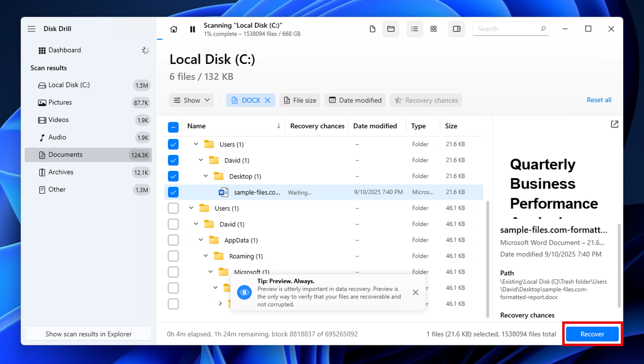Open preview in a separate window
Viewport: 644px width, 364px height.
click(615, 124)
